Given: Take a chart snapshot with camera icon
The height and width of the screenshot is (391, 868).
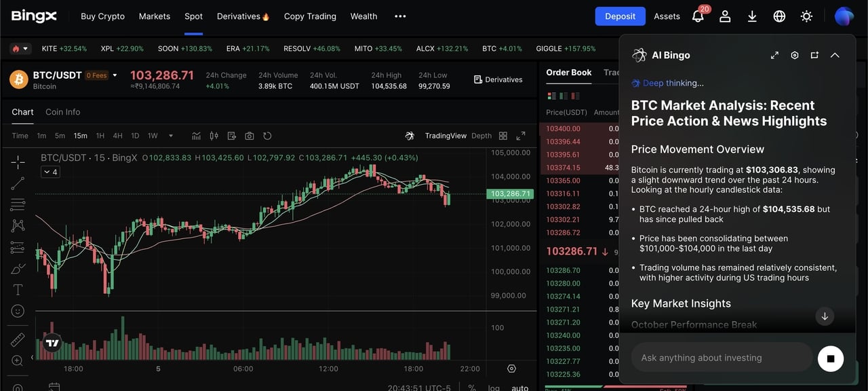Looking at the screenshot, I should pyautogui.click(x=250, y=136).
